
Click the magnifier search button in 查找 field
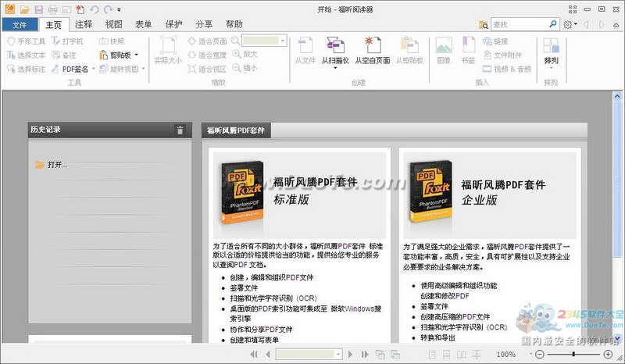point(553,24)
